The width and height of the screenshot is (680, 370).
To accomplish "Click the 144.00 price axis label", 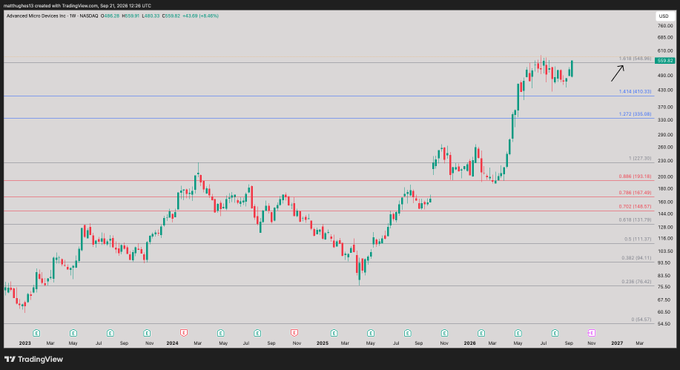I will (x=665, y=214).
